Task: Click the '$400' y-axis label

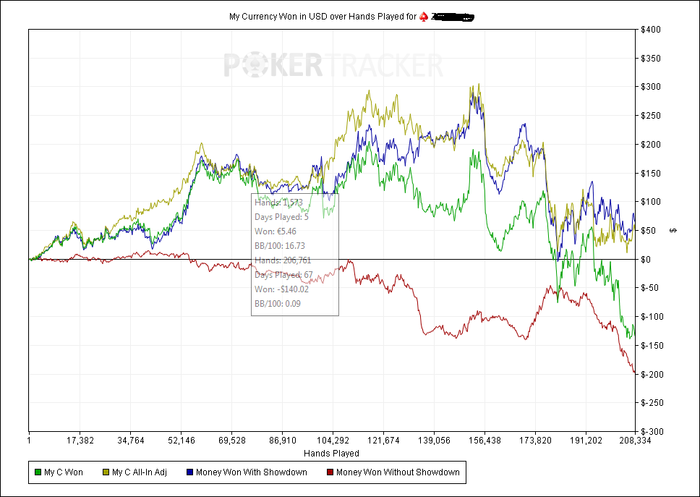Action: 650,29
